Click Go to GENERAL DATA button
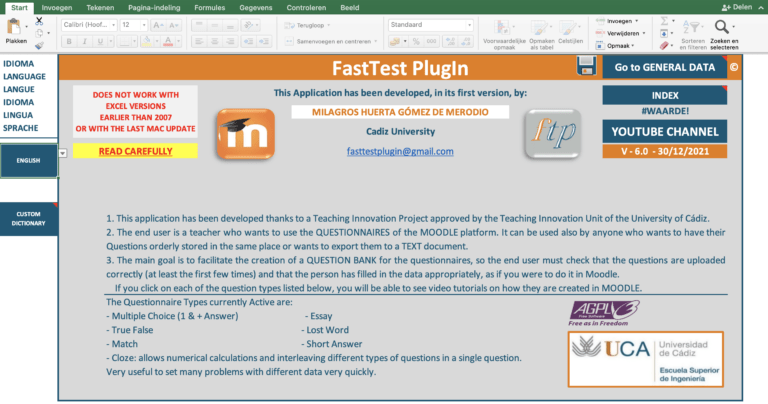The width and height of the screenshot is (768, 404). click(x=665, y=68)
